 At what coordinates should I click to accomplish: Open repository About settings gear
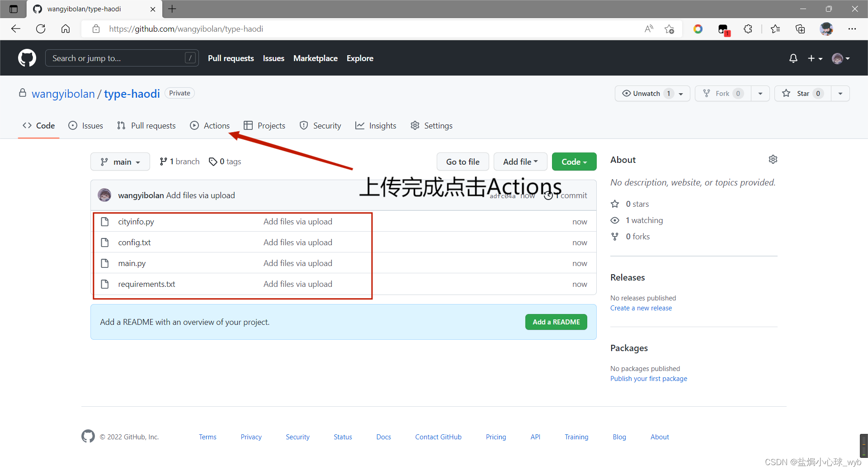point(773,159)
